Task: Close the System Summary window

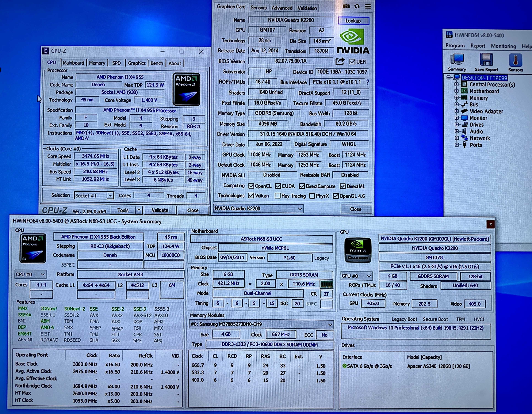Action: click(490, 224)
